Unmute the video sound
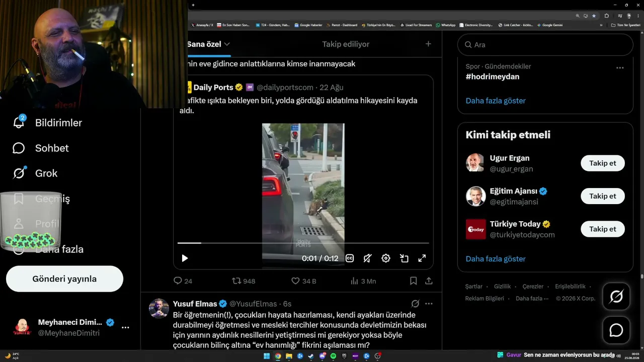 pos(368,258)
